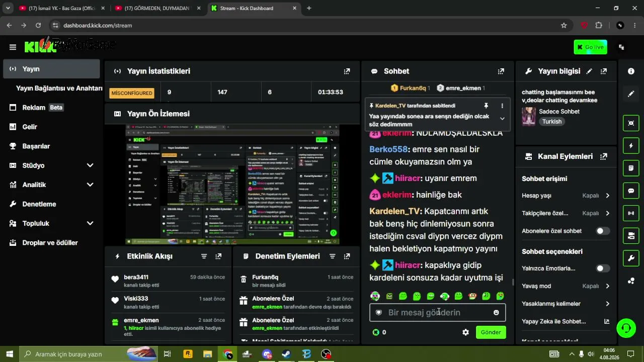Open the emoji picker in message box
The width and height of the screenshot is (644, 362).
coord(496,313)
